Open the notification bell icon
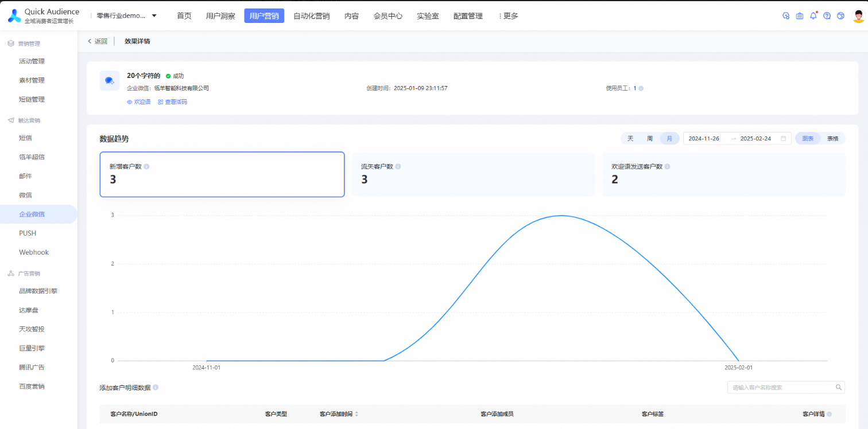 point(813,15)
